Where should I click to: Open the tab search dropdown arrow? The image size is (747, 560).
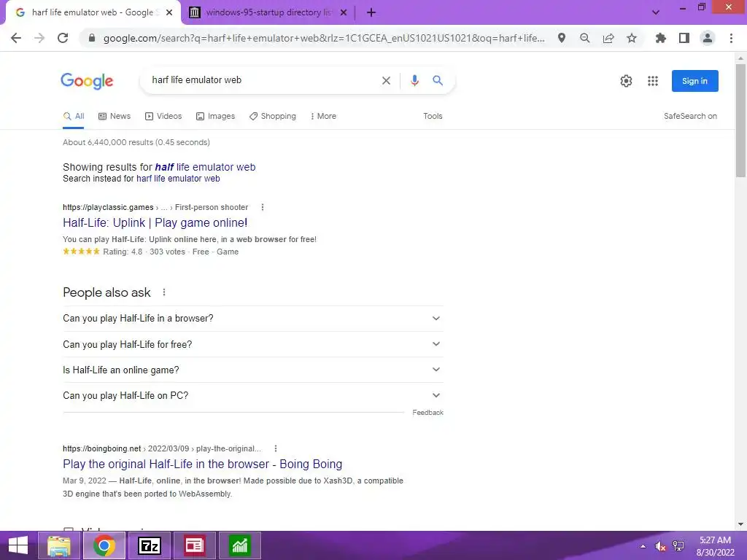click(656, 12)
